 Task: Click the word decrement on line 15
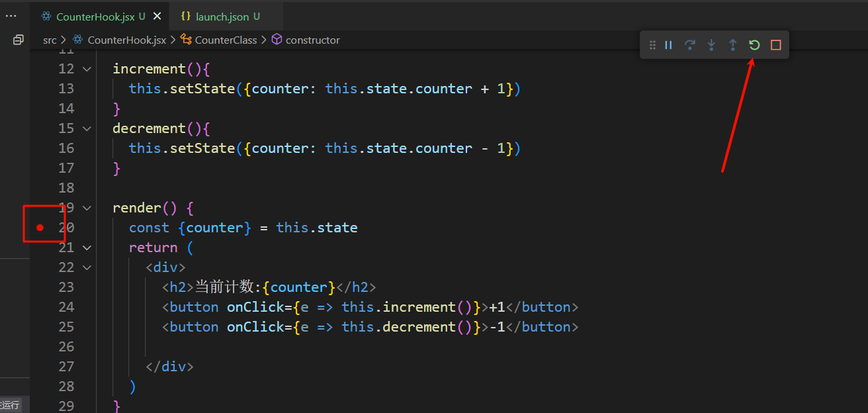pos(150,128)
